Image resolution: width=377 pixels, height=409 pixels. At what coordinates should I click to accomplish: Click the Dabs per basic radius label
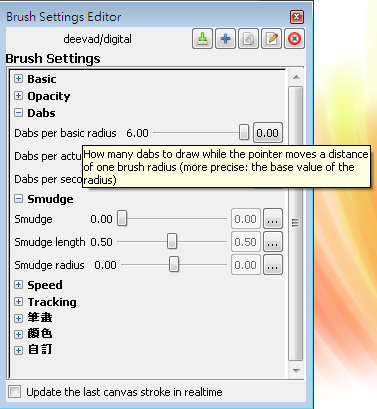(65, 133)
